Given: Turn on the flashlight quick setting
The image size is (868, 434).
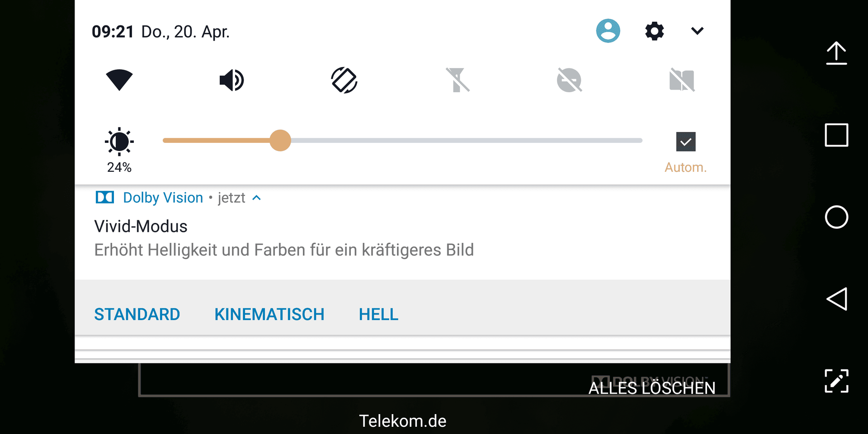Looking at the screenshot, I should [x=458, y=80].
